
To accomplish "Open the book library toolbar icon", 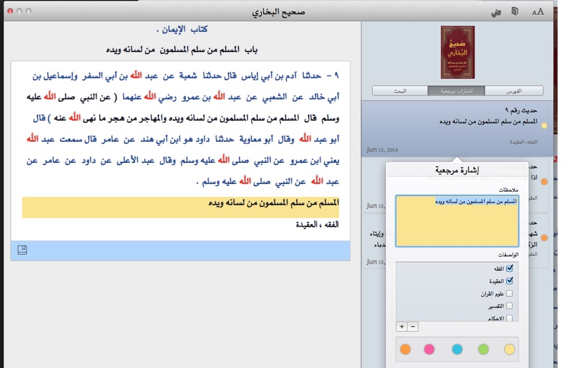I will coord(515,12).
